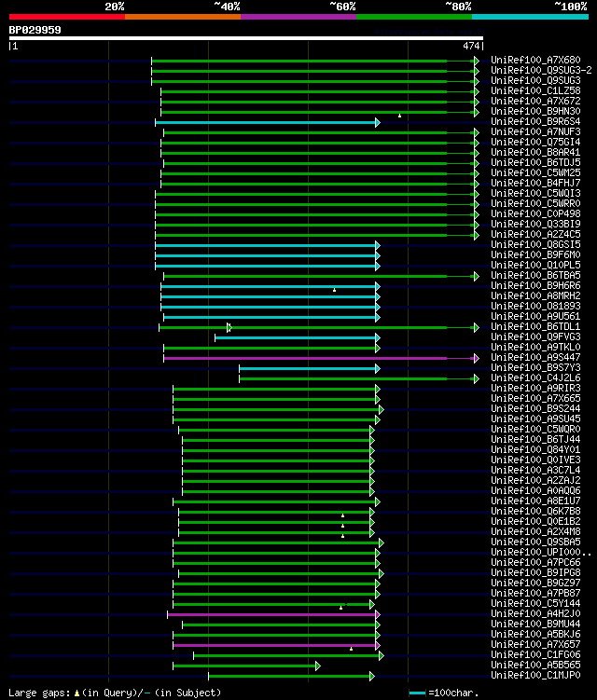
Task: Click the UniRef100_C1MJP0 label
Action: [x=535, y=676]
